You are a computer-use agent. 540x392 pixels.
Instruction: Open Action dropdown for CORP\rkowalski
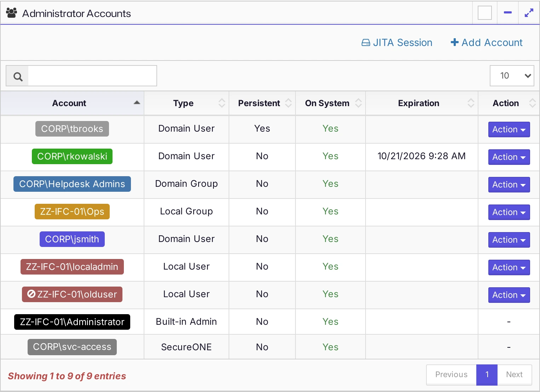[x=509, y=157]
